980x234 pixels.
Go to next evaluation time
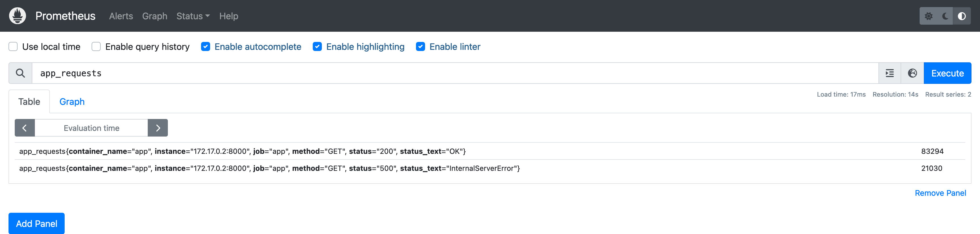click(158, 128)
